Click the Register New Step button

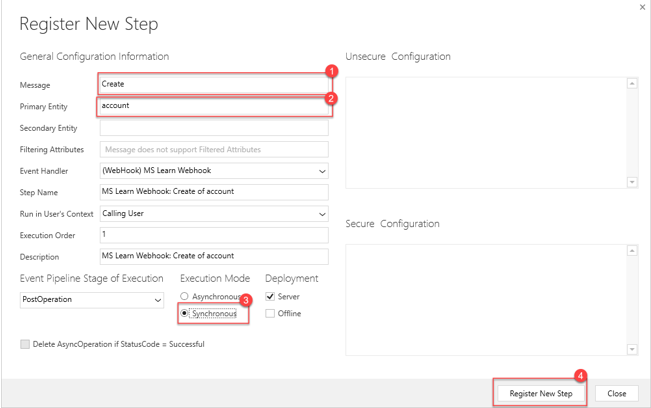pyautogui.click(x=541, y=393)
